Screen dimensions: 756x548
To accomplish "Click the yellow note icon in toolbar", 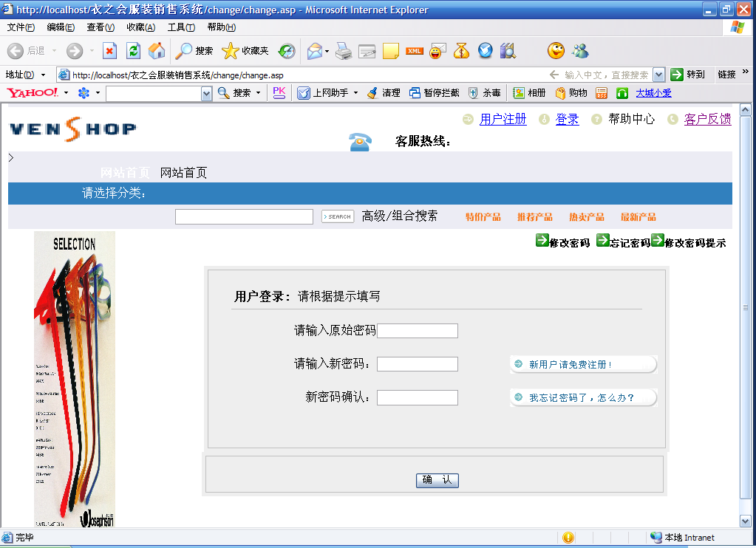I will click(390, 51).
